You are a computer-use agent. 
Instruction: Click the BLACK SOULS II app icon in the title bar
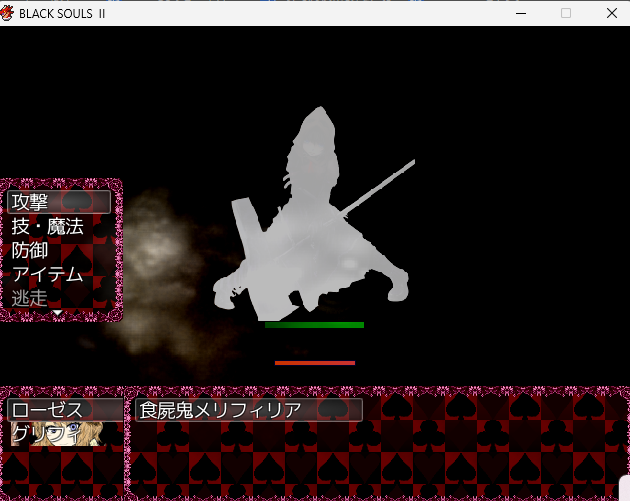[x=7, y=13]
